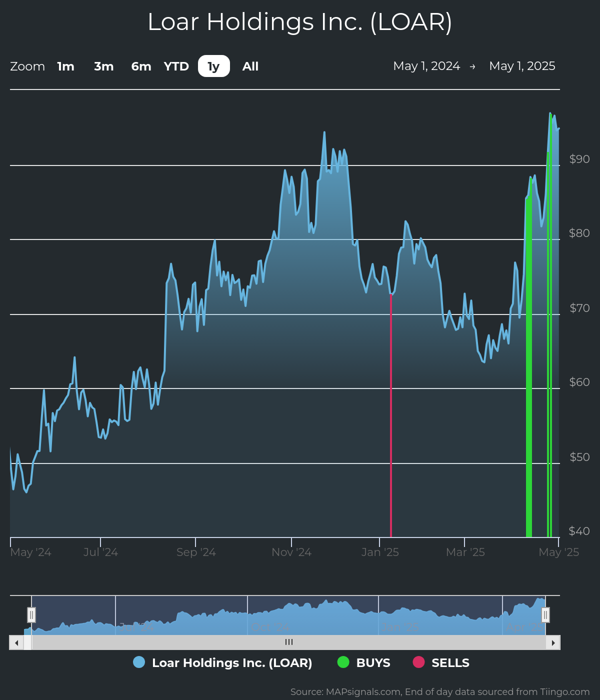Click the Zoom label
The image size is (600, 700).
[x=27, y=66]
